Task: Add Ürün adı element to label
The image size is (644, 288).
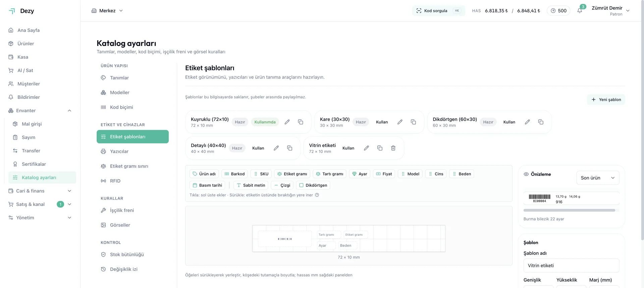Action: [204, 174]
